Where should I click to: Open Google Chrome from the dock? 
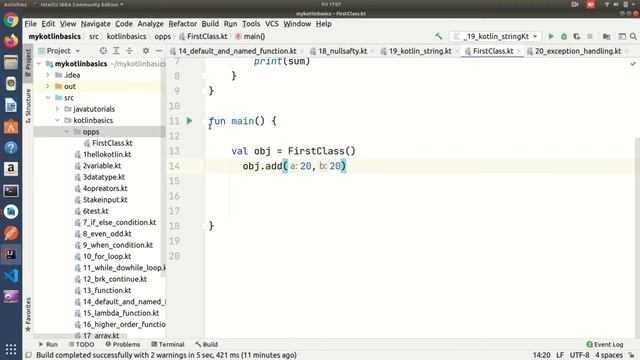11,19
